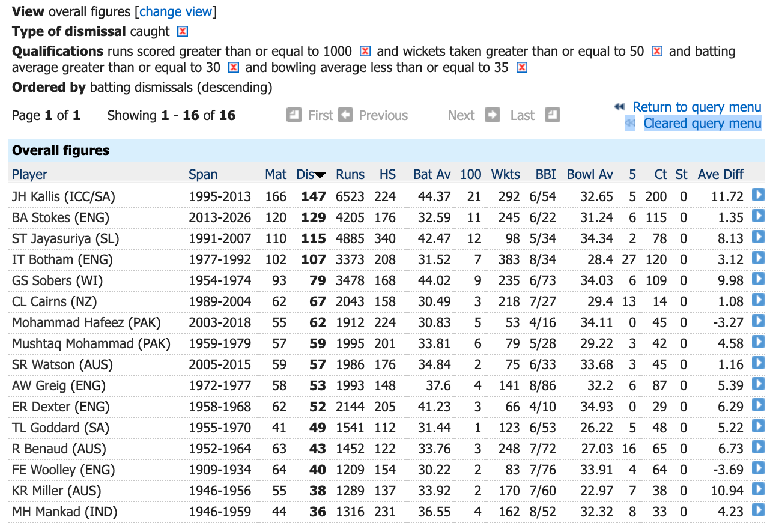Click player name JH Kallis (ICC/SA)

(x=64, y=196)
